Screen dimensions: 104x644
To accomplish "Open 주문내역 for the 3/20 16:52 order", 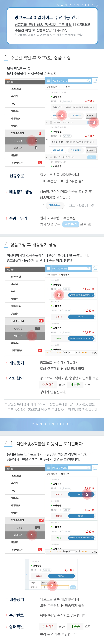I will point(67,136).
